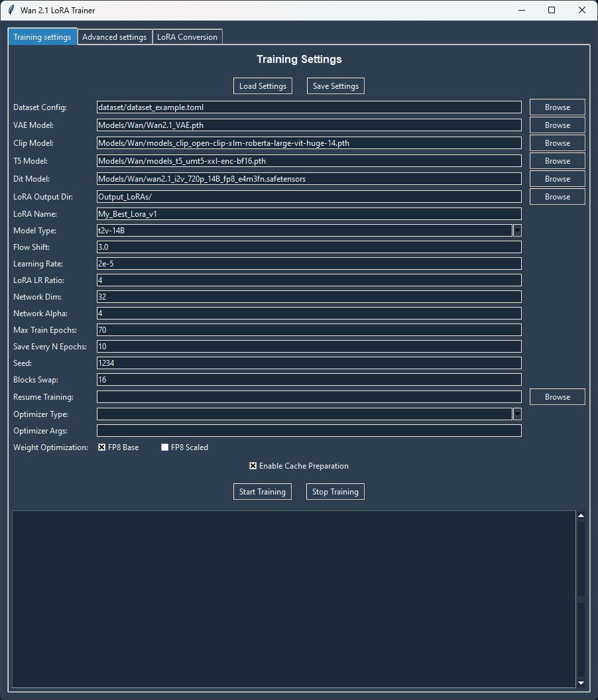The width and height of the screenshot is (598, 700).
Task: Open the LoRA Conversion tab
Action: pyautogui.click(x=188, y=37)
